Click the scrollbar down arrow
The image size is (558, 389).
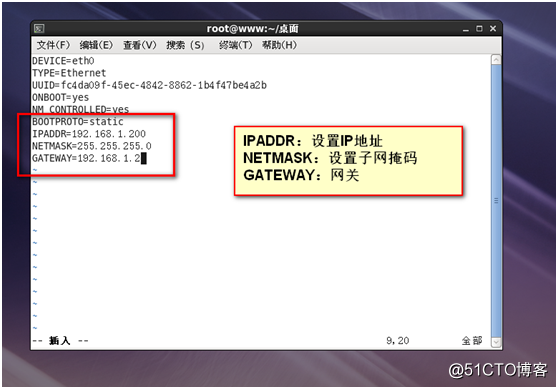pos(496,342)
